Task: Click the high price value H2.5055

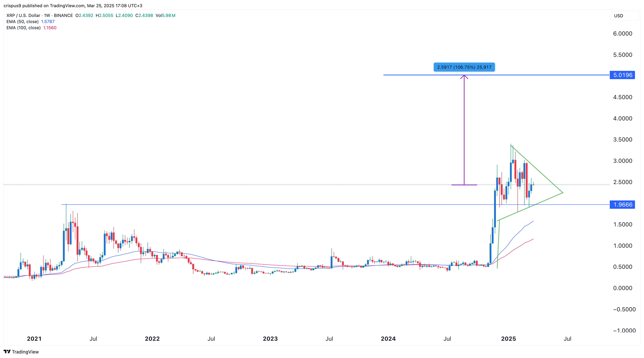Action: click(x=105, y=16)
